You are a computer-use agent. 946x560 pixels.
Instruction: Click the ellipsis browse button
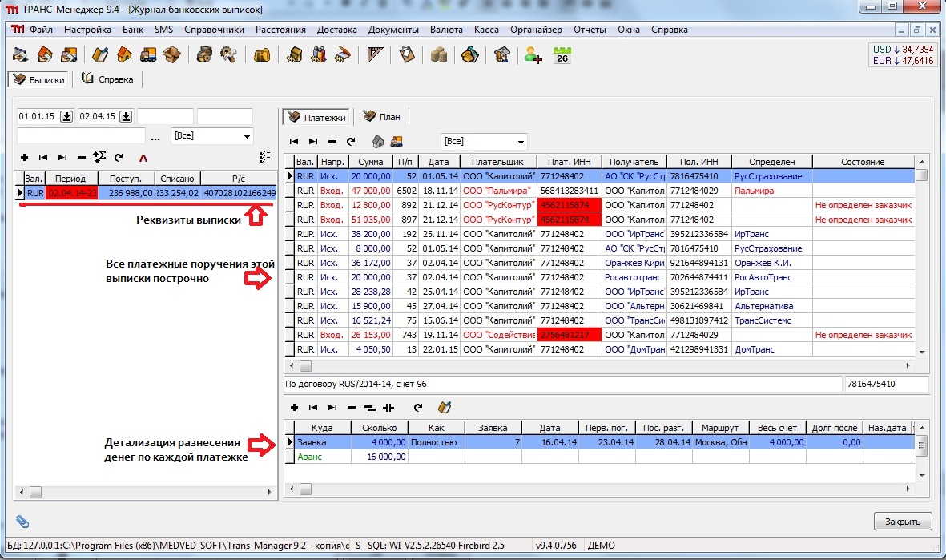pos(155,138)
